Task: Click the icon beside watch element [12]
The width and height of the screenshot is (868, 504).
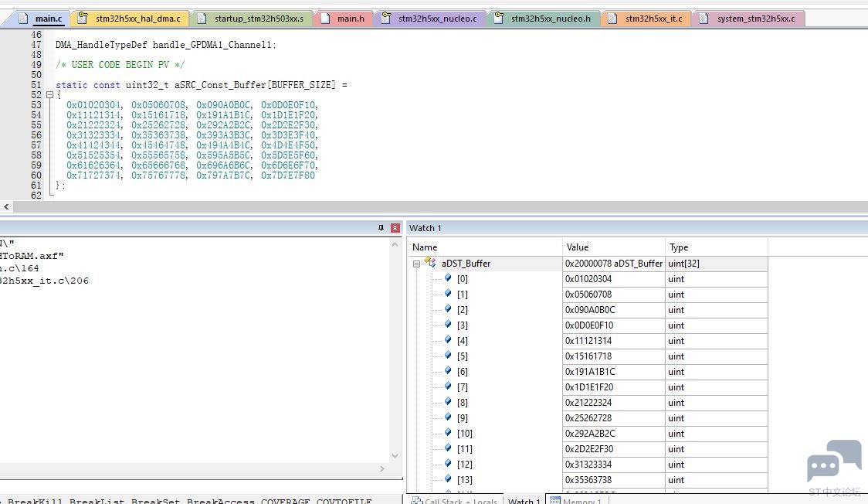Action: coord(448,464)
